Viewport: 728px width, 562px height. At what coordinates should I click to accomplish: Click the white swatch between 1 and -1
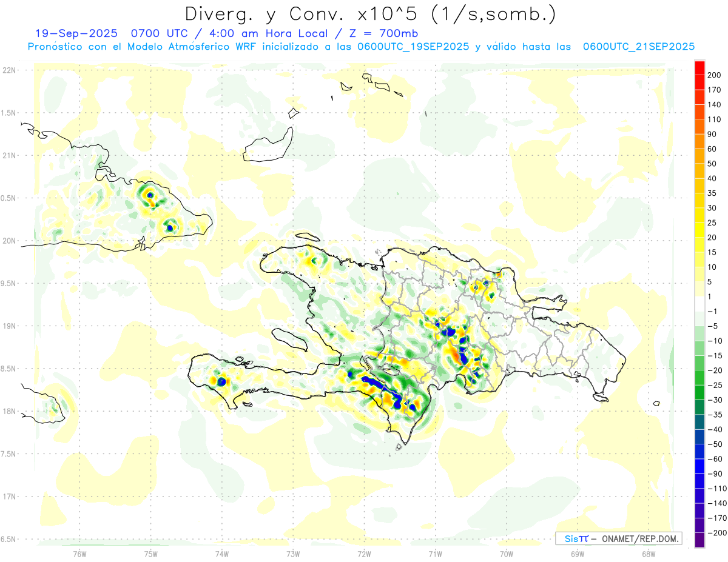[699, 303]
